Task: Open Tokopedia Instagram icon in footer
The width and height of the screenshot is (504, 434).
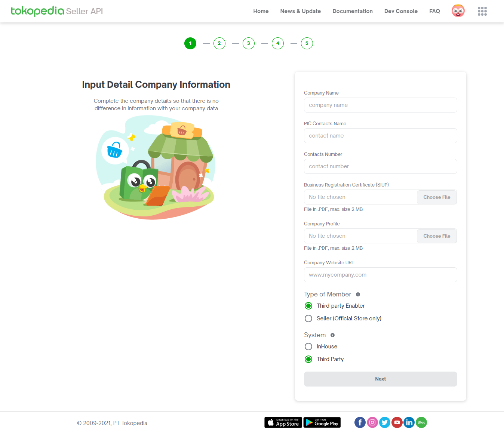Action: [372, 422]
